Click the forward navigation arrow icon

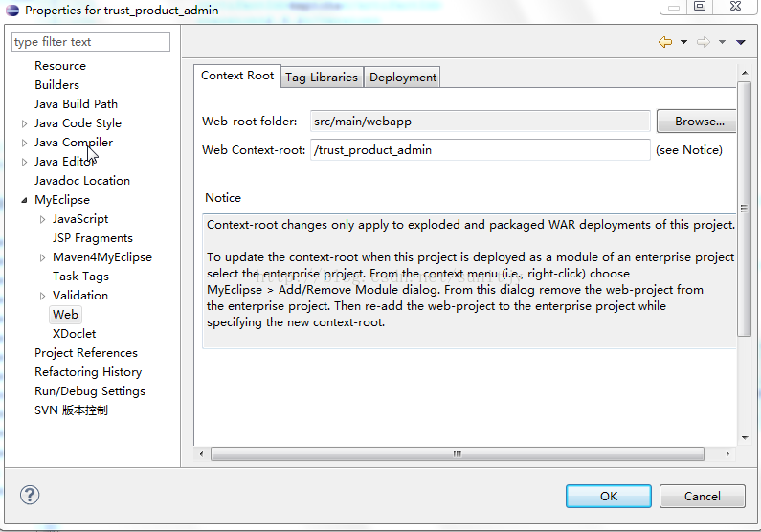[x=704, y=42]
